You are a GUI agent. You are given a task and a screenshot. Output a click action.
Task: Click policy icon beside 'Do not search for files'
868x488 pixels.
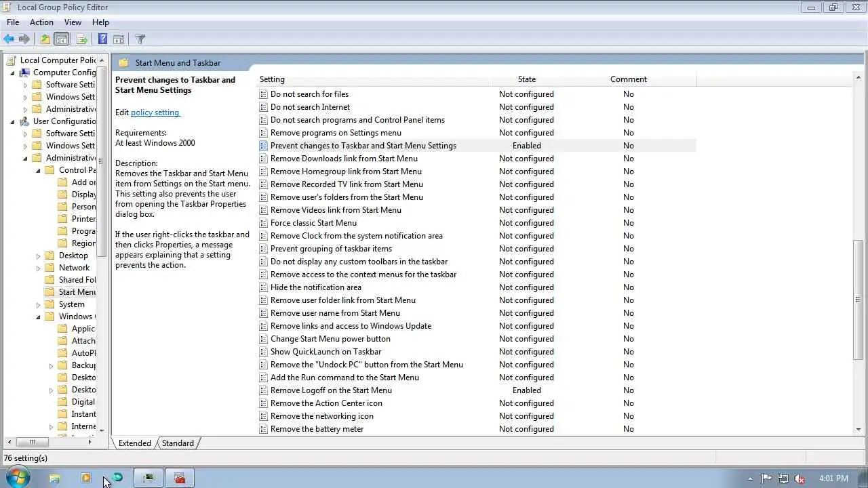(x=264, y=94)
